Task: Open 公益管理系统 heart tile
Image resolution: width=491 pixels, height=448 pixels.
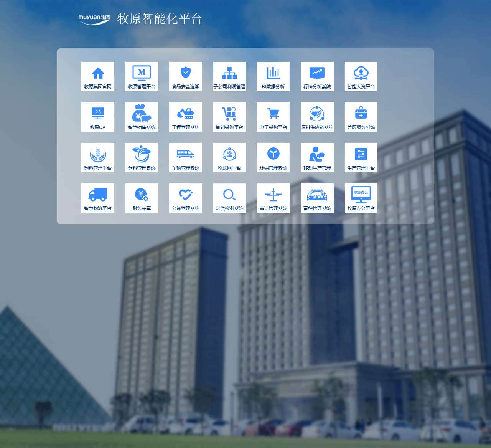Action: (186, 198)
